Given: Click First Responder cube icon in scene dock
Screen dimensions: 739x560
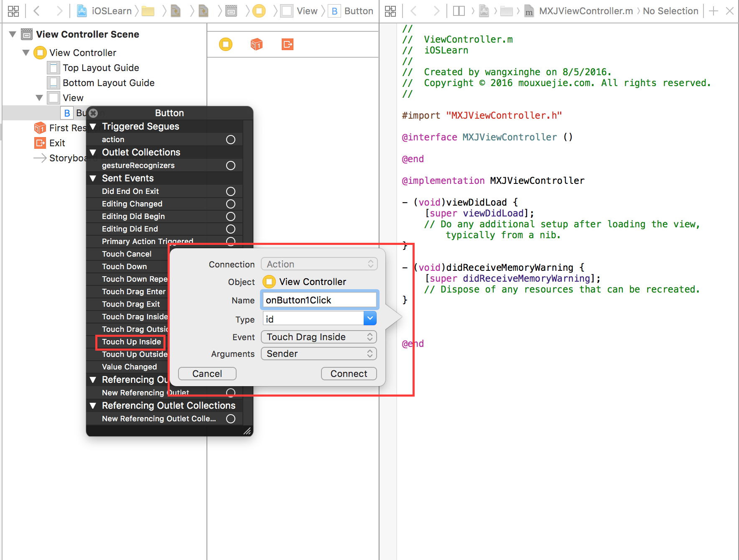Looking at the screenshot, I should [257, 44].
